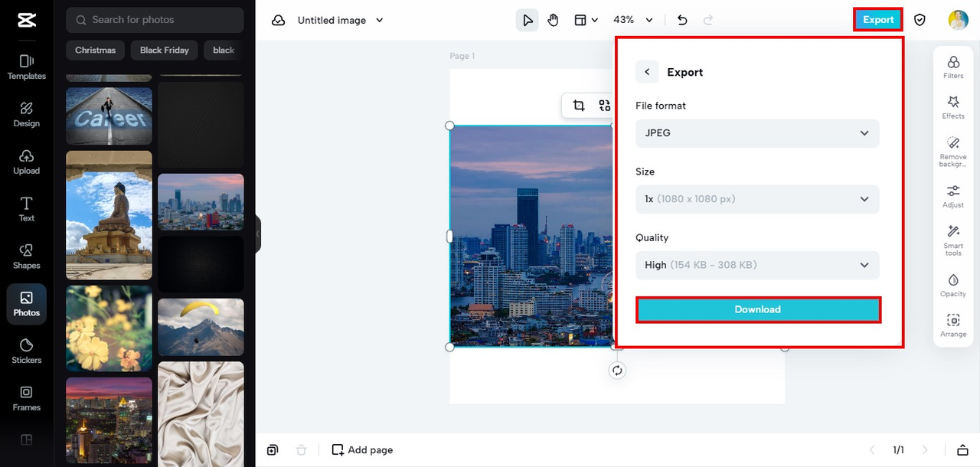The width and height of the screenshot is (980, 467).
Task: Open the Frames panel
Action: click(x=26, y=398)
